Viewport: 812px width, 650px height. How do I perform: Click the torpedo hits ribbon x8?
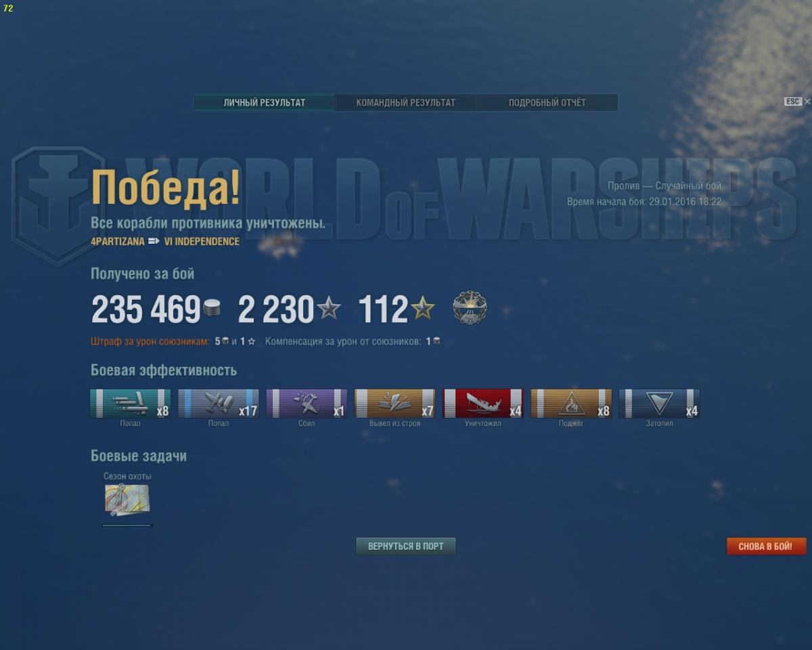130,404
